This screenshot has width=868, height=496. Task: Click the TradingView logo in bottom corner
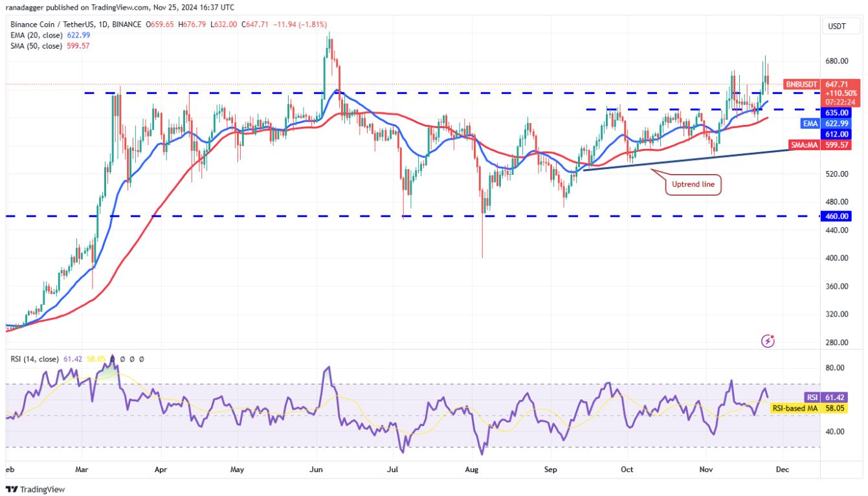tap(34, 490)
